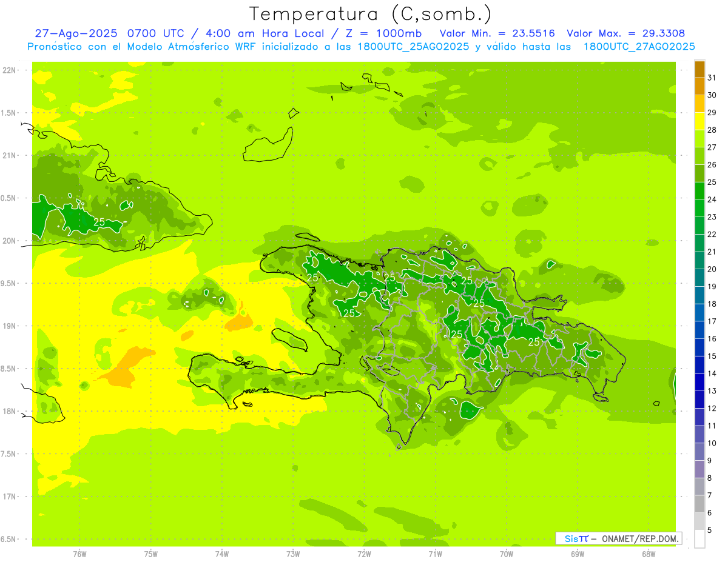Click the "9.5N" latitude label
This screenshot has height=562, width=728.
pyautogui.click(x=10, y=283)
